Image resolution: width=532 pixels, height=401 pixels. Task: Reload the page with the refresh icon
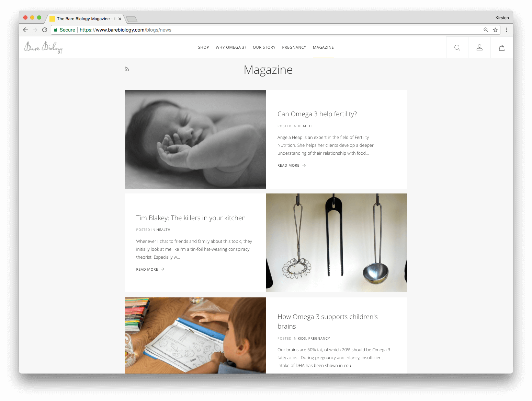(x=45, y=30)
